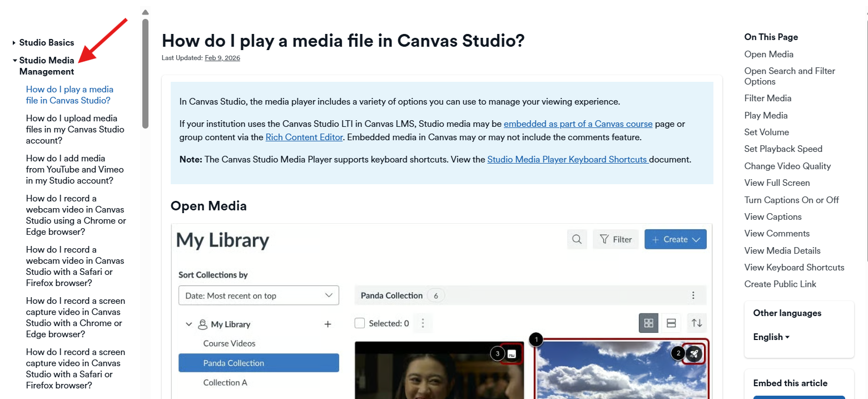The height and width of the screenshot is (399, 868).
Task: Jump to Open Search and Filter Options
Action: [790, 76]
